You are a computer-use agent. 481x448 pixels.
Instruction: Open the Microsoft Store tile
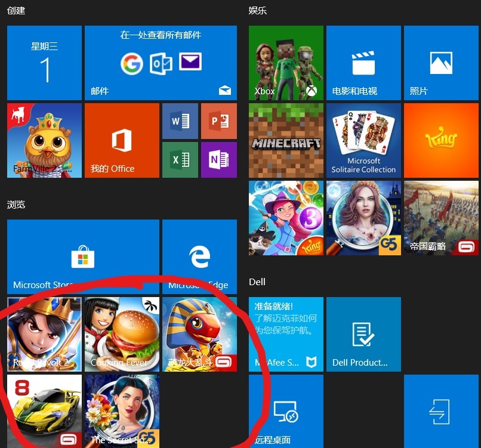[83, 257]
